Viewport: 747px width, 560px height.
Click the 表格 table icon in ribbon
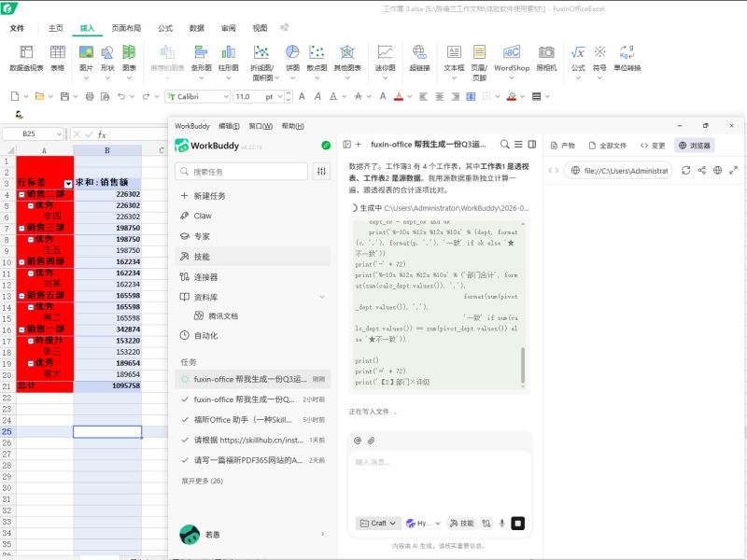(58, 58)
